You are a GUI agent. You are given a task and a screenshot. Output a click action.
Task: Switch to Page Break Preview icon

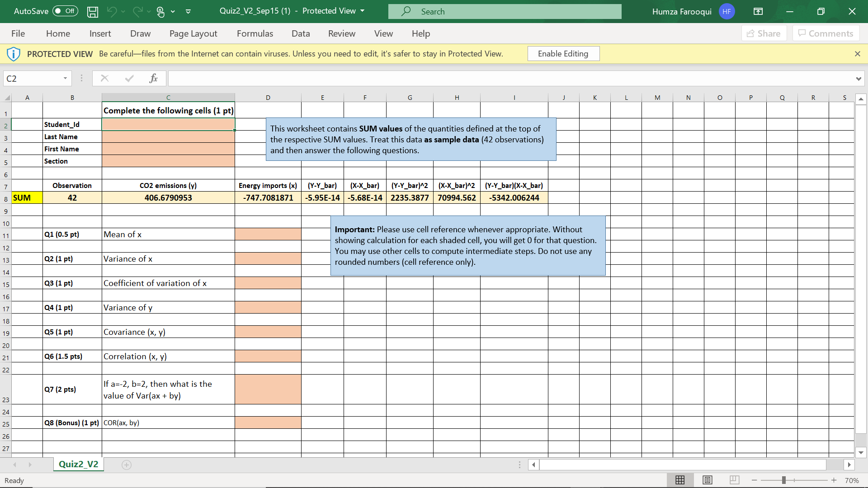point(734,480)
